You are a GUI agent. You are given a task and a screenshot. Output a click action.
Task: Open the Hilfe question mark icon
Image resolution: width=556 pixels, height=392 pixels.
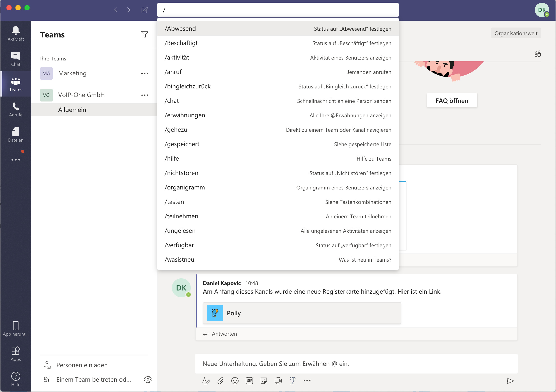(16, 379)
